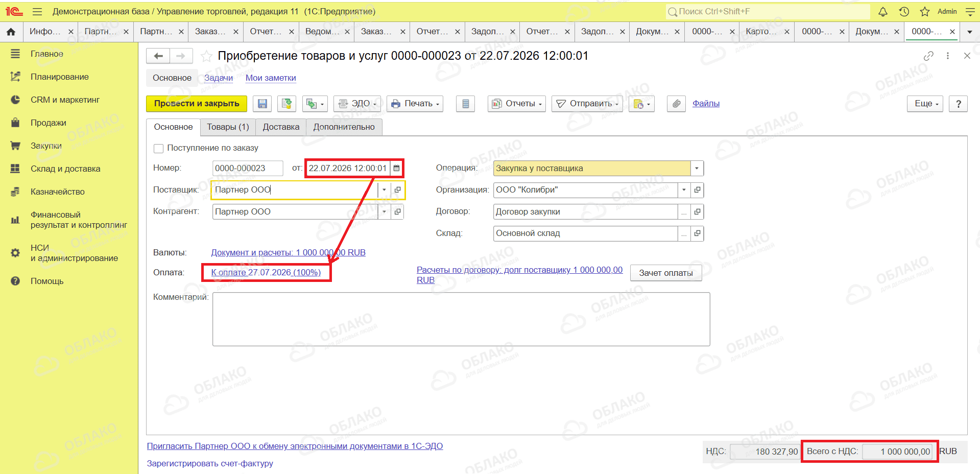Click invite Партнер ООО to 1С-ЭДО link
The width and height of the screenshot is (980, 474).
295,446
